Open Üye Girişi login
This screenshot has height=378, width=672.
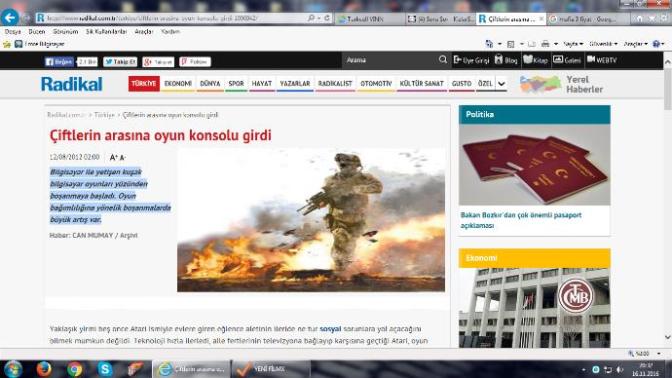[471, 60]
